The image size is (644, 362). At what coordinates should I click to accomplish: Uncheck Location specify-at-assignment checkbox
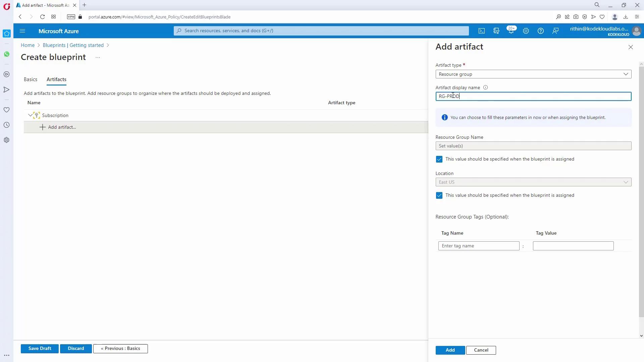[x=439, y=195]
